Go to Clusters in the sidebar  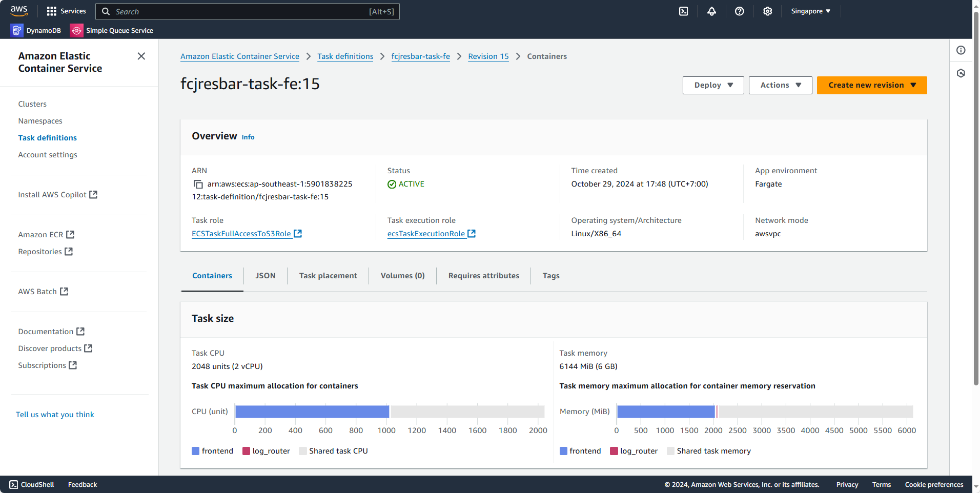pyautogui.click(x=32, y=104)
